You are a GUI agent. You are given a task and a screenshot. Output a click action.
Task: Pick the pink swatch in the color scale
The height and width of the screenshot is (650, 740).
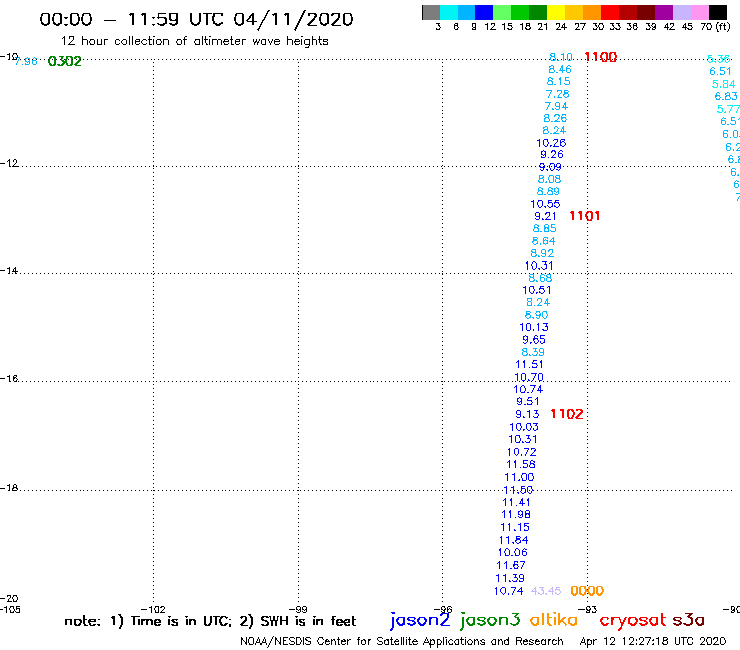(x=699, y=12)
